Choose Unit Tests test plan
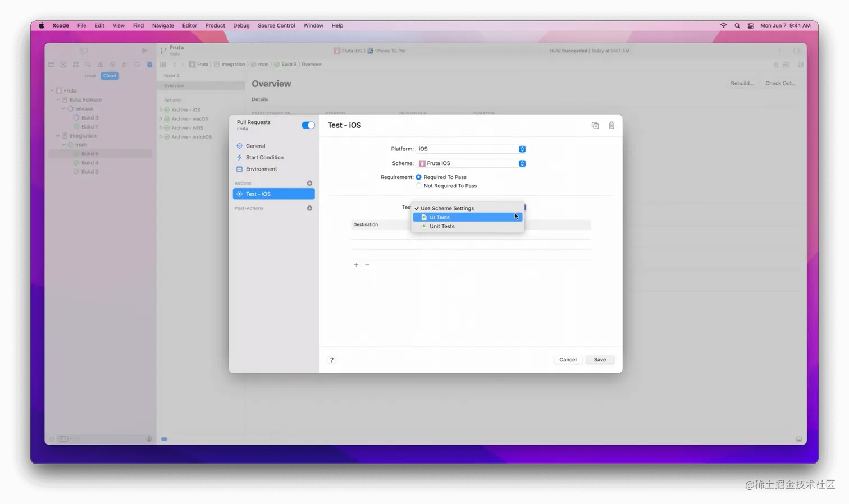 click(x=468, y=226)
